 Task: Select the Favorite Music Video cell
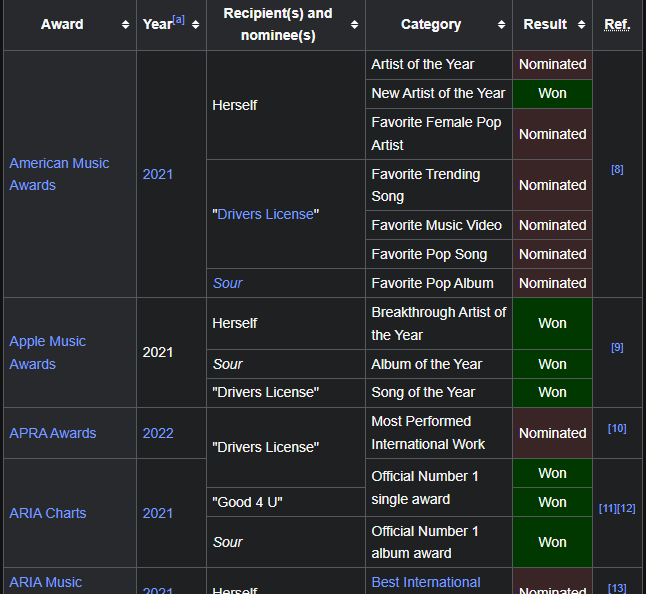pos(439,225)
